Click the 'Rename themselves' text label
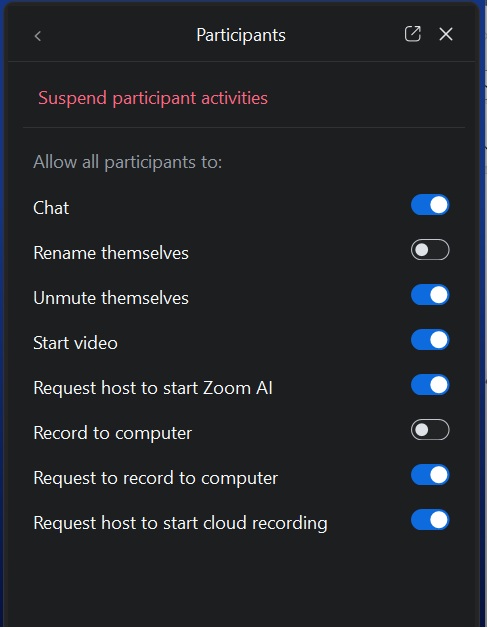The height and width of the screenshot is (628, 488). click(111, 253)
